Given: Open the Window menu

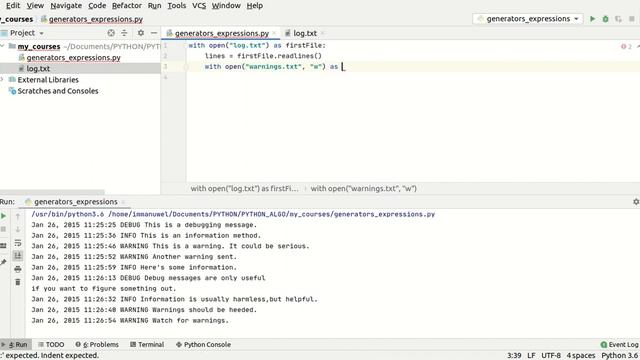Looking at the screenshot, I should (x=226, y=6).
